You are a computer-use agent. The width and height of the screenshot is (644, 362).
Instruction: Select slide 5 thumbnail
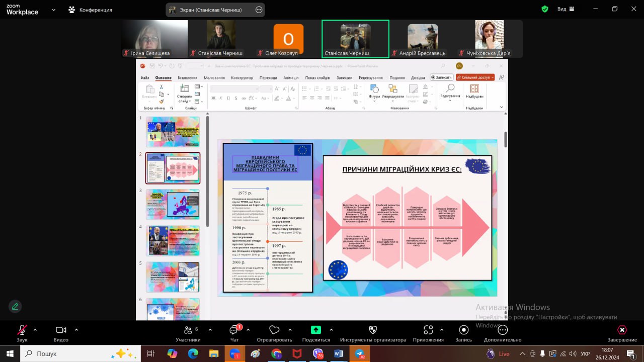click(173, 277)
